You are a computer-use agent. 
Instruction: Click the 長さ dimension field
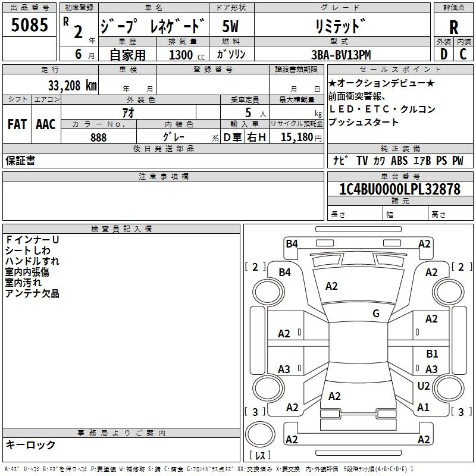tap(355, 214)
